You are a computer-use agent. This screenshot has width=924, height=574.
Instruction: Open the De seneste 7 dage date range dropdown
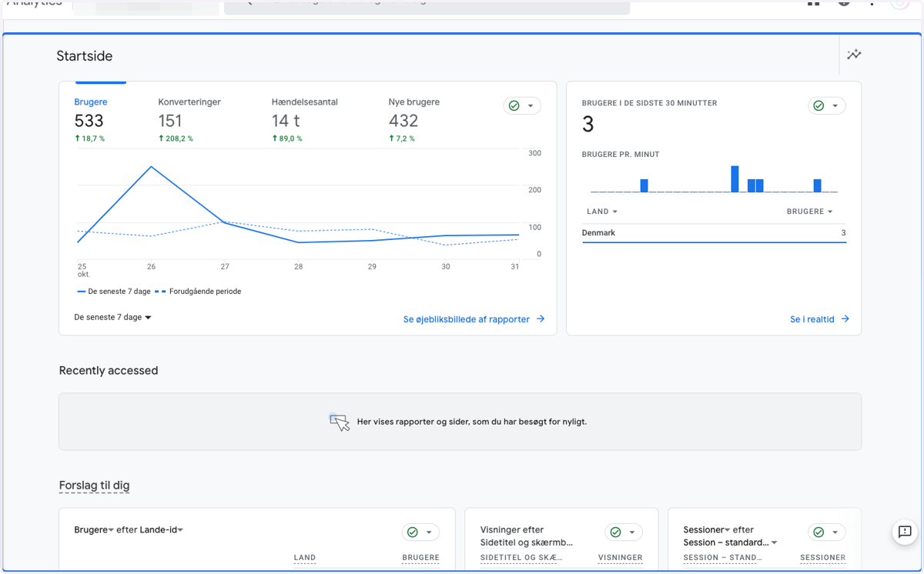point(112,317)
